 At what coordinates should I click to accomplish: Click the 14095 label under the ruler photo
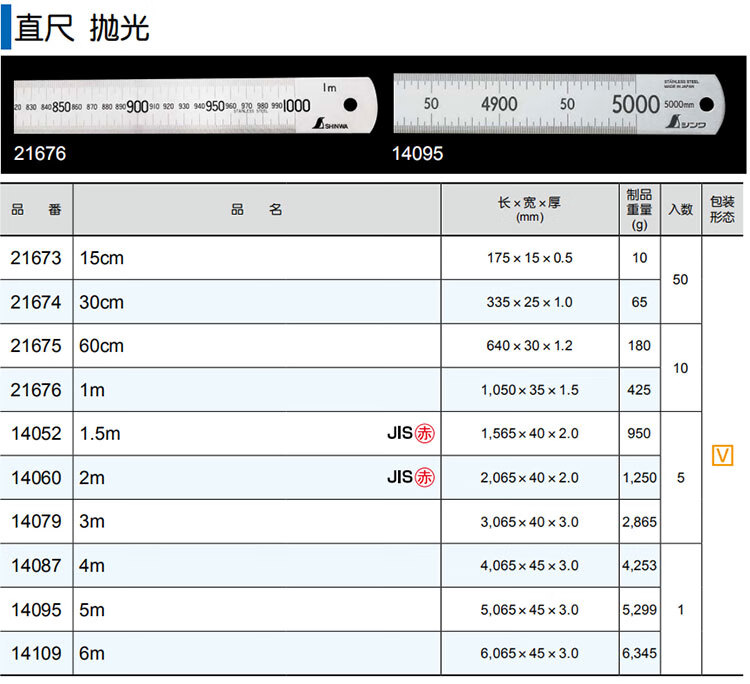tap(417, 154)
